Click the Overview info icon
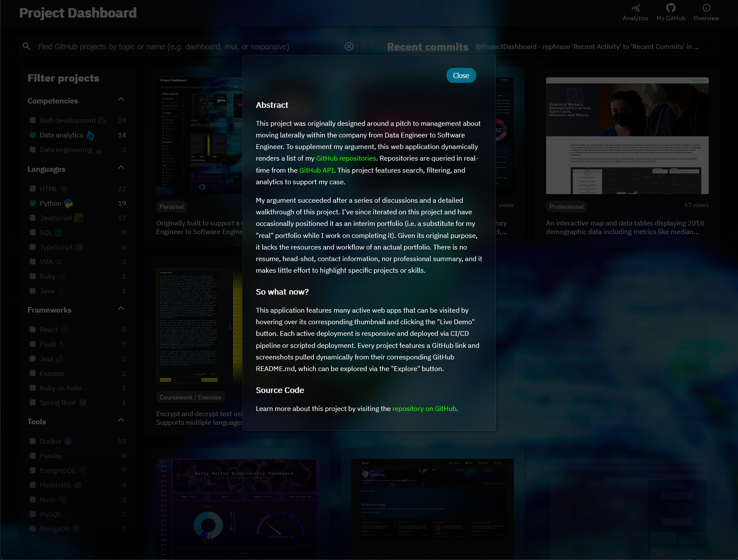738x560 pixels. [x=706, y=8]
